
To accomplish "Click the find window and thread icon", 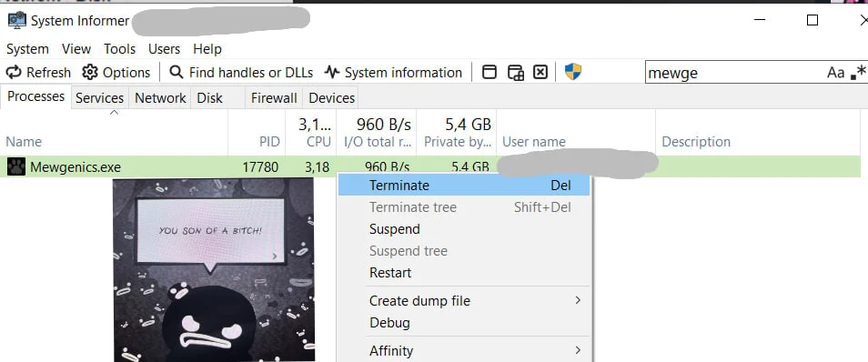I will [515, 72].
